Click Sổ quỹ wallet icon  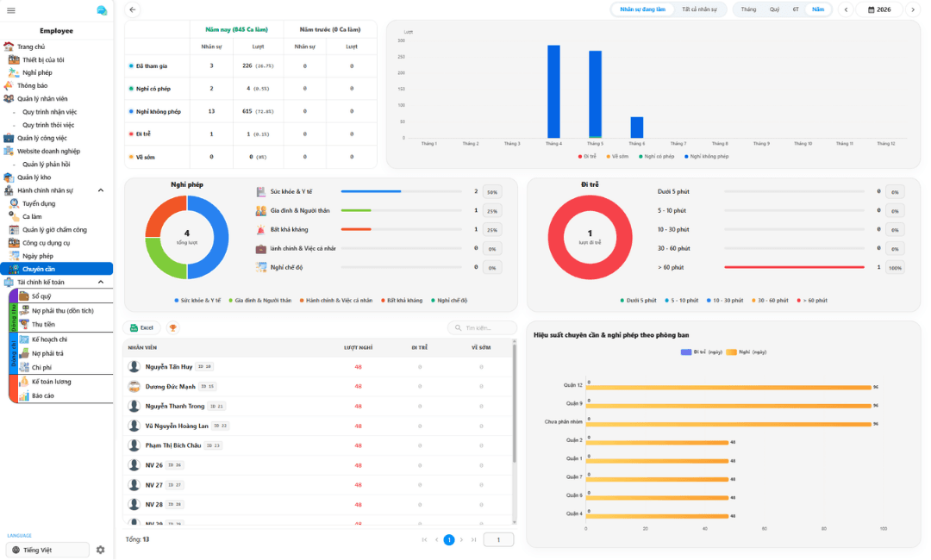pyautogui.click(x=24, y=296)
